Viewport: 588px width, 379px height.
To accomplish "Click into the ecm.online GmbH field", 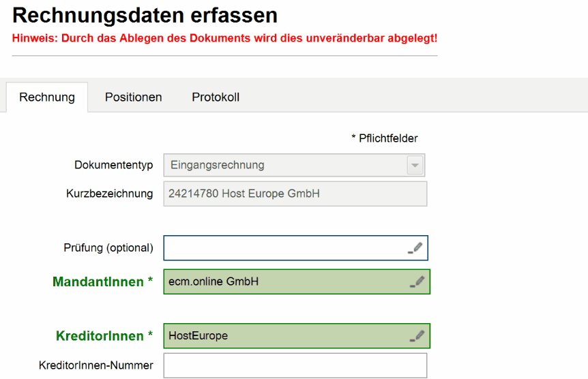I will pos(283,282).
